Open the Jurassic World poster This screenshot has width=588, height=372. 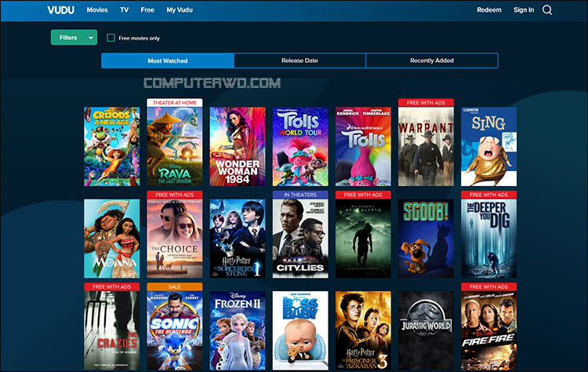[426, 330]
